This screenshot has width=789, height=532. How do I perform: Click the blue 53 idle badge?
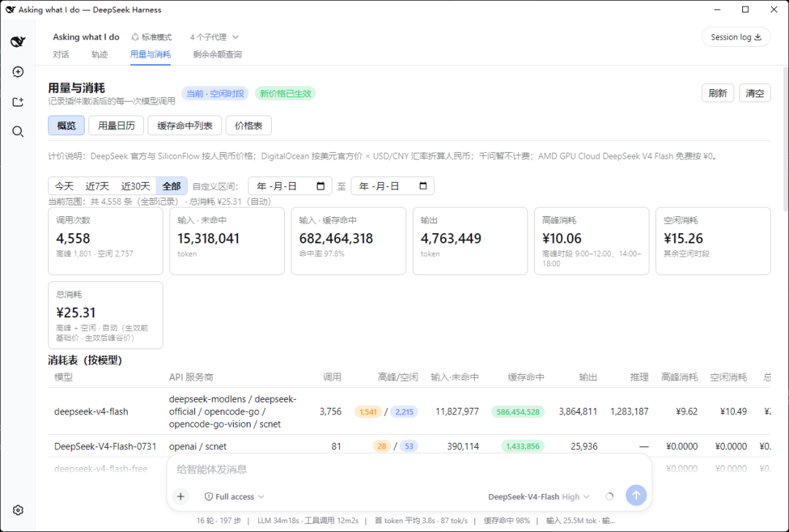point(409,446)
